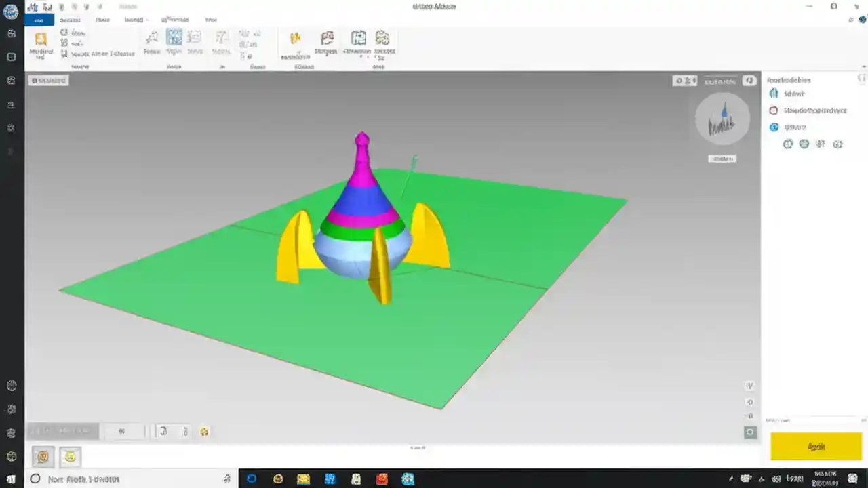This screenshot has width=868, height=488.
Task: Click the yellow Measure icon in the ribbon
Action: click(x=295, y=39)
